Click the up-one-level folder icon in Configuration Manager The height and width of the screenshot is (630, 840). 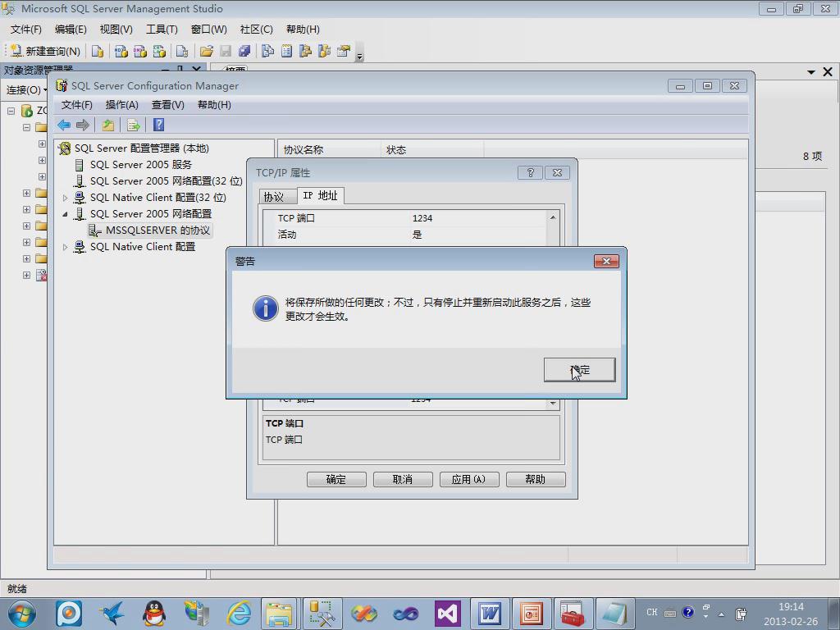point(108,125)
